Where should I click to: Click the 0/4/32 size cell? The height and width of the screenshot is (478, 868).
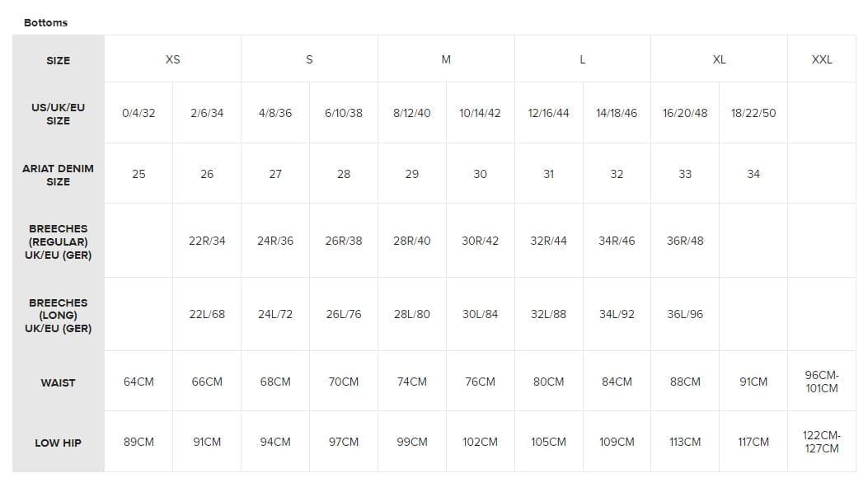pos(138,113)
